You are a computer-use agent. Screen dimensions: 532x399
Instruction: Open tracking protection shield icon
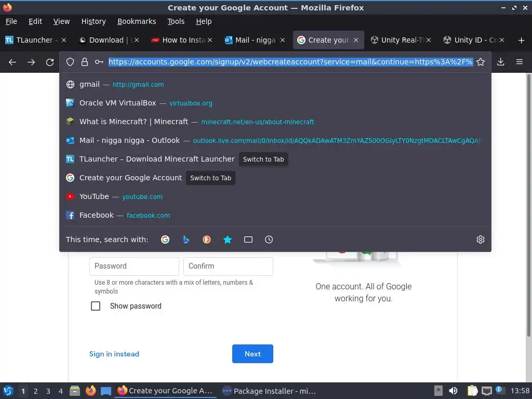[x=70, y=62]
